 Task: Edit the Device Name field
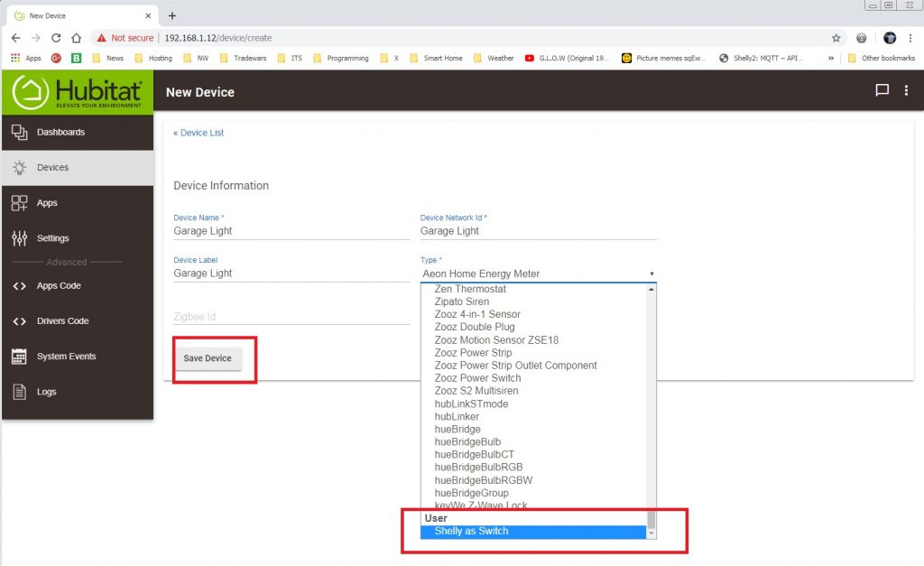coord(291,231)
